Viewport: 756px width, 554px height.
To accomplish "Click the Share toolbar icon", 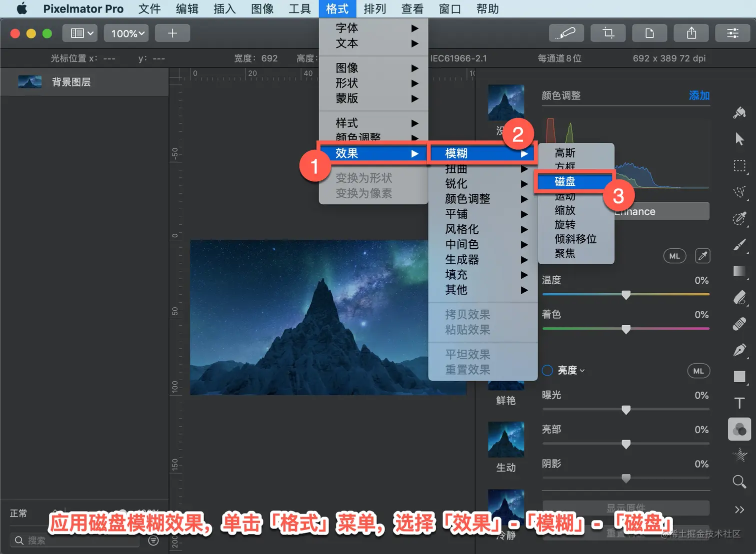I will (691, 33).
